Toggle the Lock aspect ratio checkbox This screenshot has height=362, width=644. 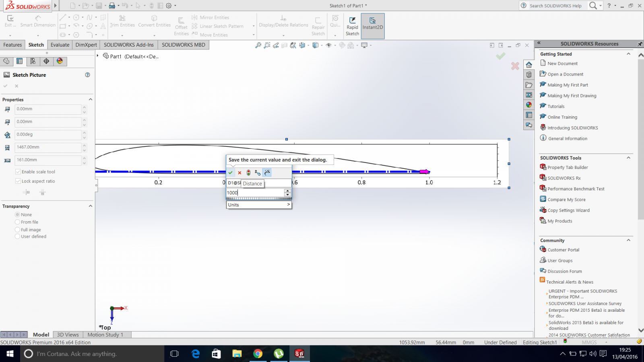coord(18,181)
